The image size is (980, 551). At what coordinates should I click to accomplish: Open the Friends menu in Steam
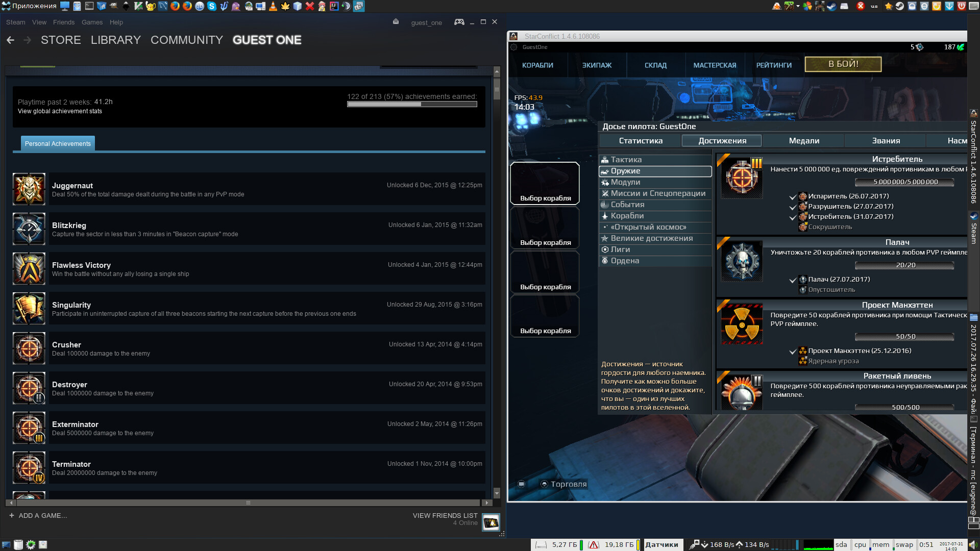coord(64,22)
